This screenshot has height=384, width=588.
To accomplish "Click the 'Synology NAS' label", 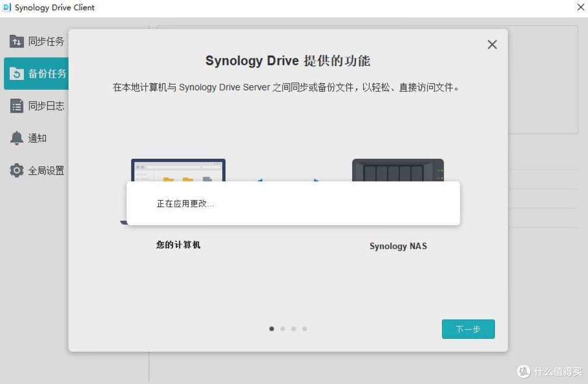I will coord(398,246).
